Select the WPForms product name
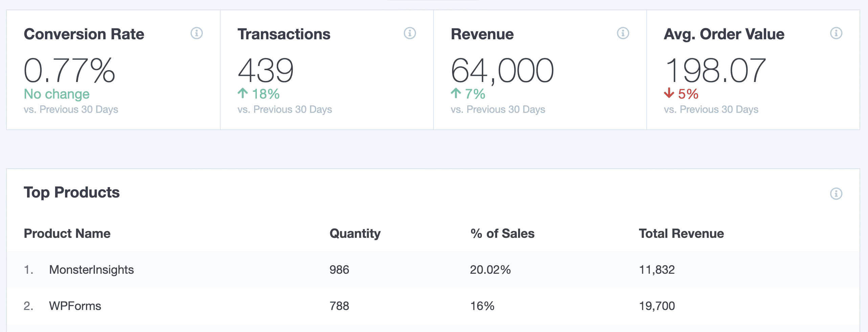 pos(75,306)
